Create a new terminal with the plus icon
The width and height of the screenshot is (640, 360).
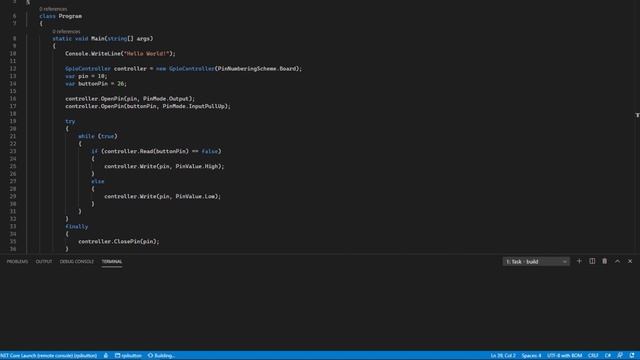coord(579,261)
